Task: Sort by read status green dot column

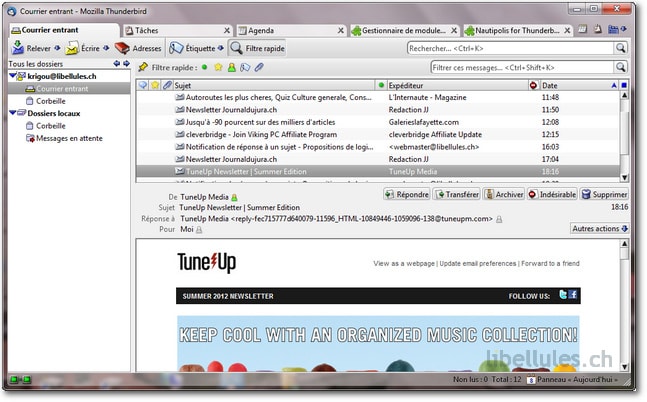Action: (x=381, y=85)
